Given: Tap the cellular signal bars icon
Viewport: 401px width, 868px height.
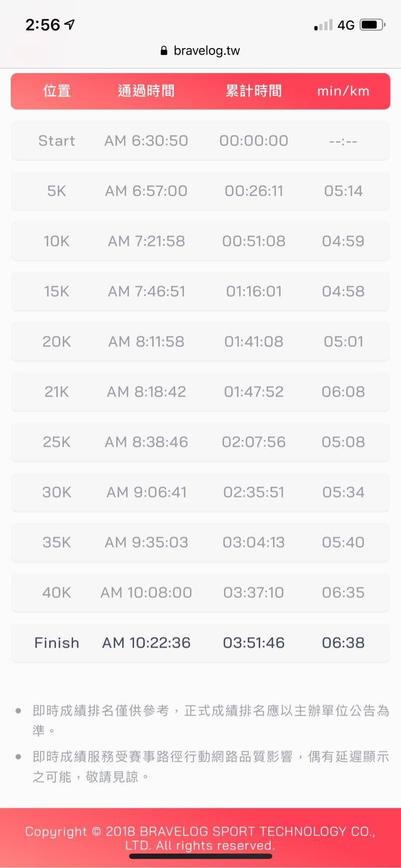Looking at the screenshot, I should (x=323, y=25).
